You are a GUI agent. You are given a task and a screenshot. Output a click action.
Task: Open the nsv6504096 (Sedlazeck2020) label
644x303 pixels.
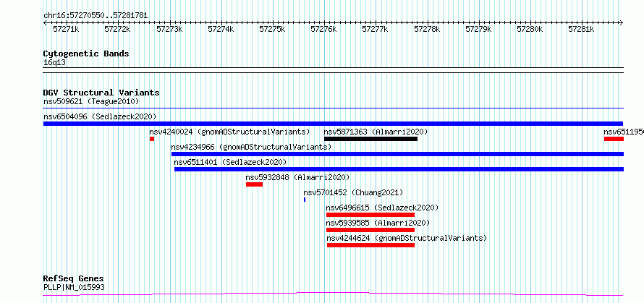tap(100, 116)
